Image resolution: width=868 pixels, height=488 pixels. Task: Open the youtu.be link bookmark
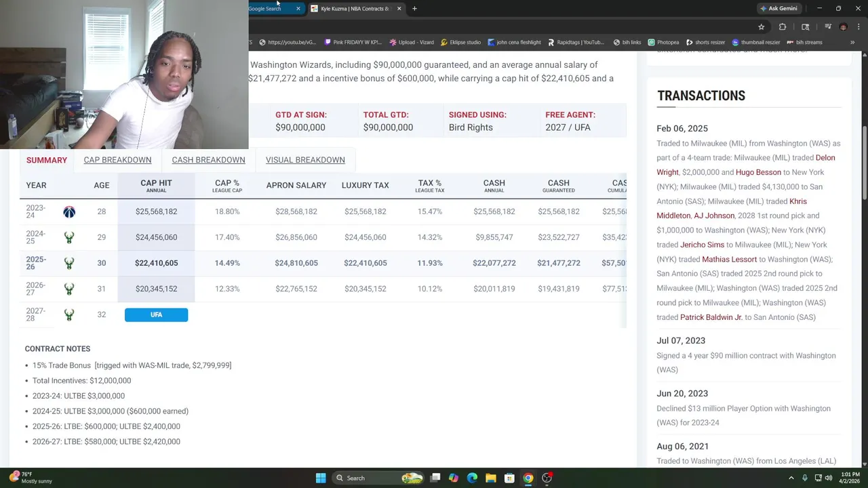tap(288, 42)
